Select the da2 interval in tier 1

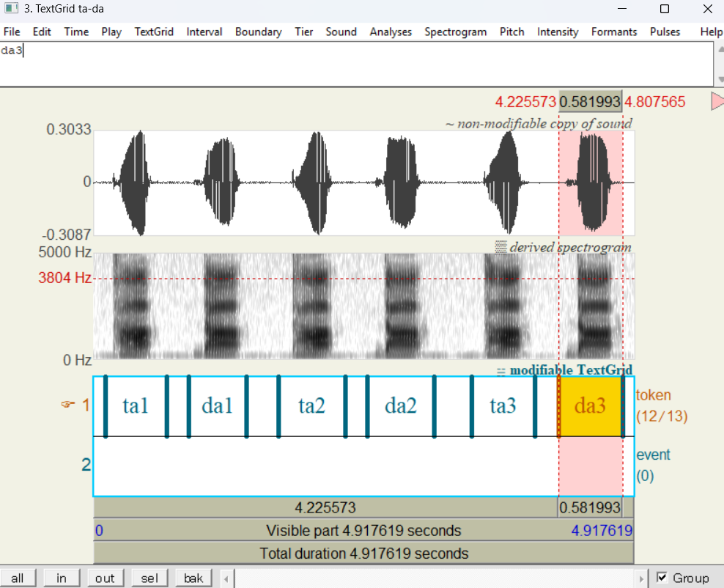pyautogui.click(x=401, y=406)
